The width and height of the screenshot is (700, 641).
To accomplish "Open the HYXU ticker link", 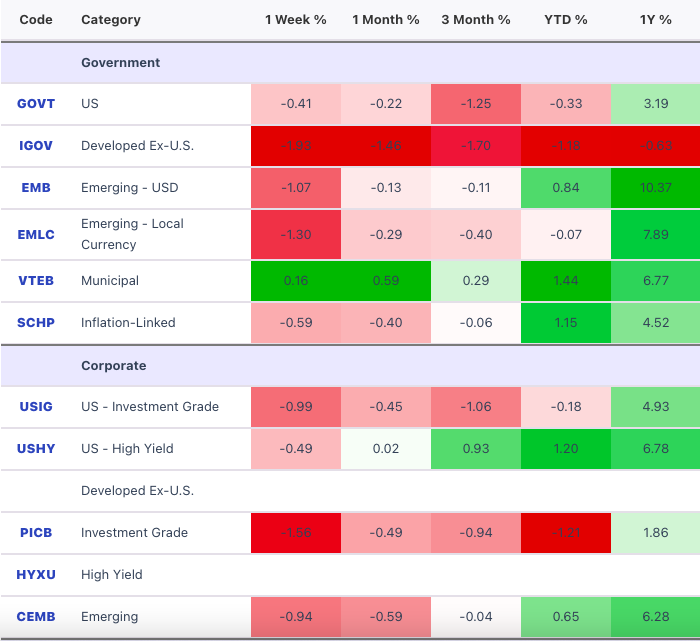I will (x=36, y=574).
